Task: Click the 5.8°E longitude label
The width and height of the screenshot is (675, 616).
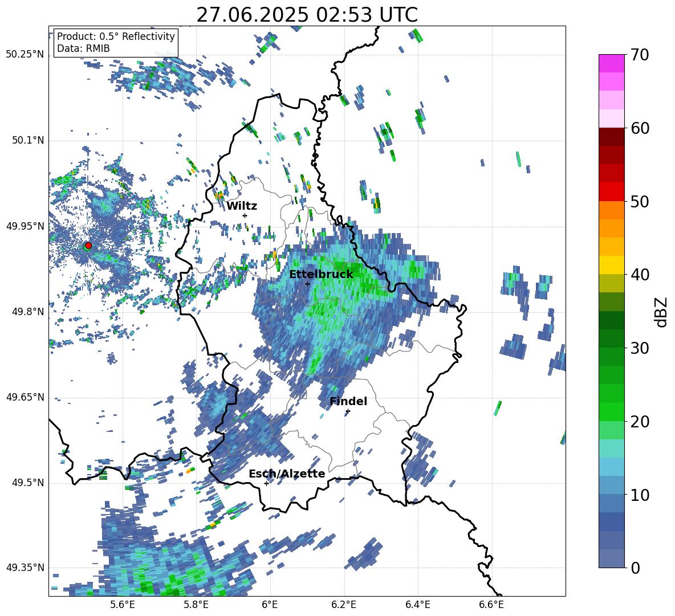Action: click(196, 605)
